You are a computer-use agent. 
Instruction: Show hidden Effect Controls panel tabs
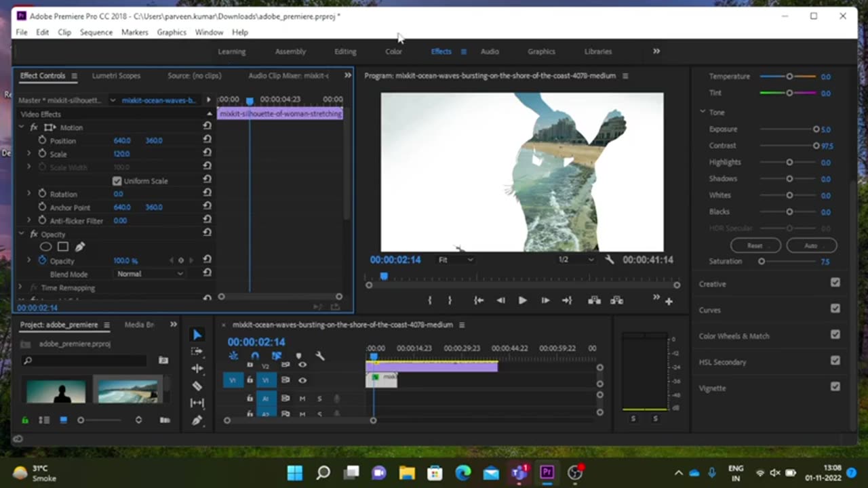[347, 75]
